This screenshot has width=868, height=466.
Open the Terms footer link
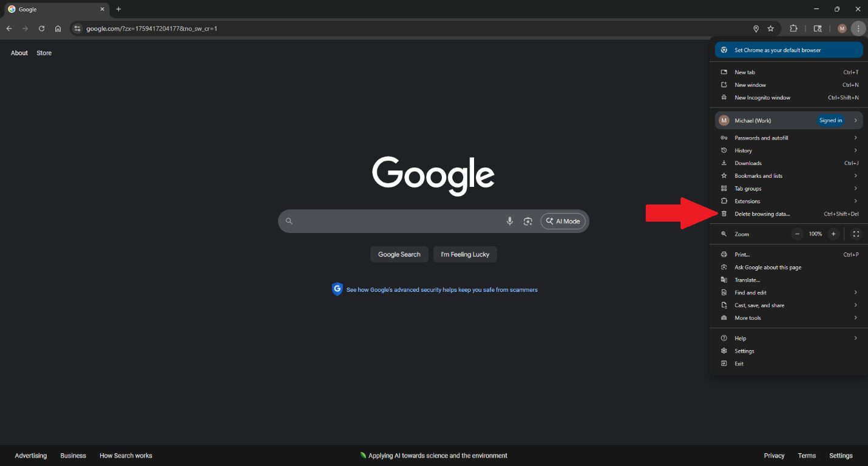807,456
